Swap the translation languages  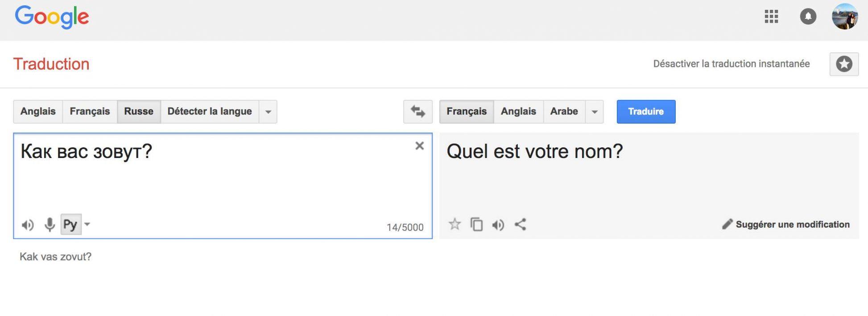tap(418, 112)
